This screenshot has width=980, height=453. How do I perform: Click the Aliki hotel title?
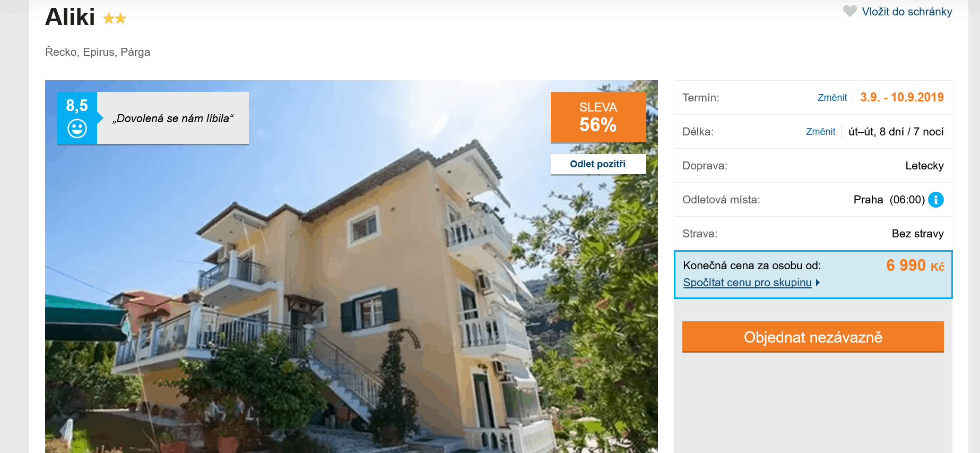[x=70, y=17]
